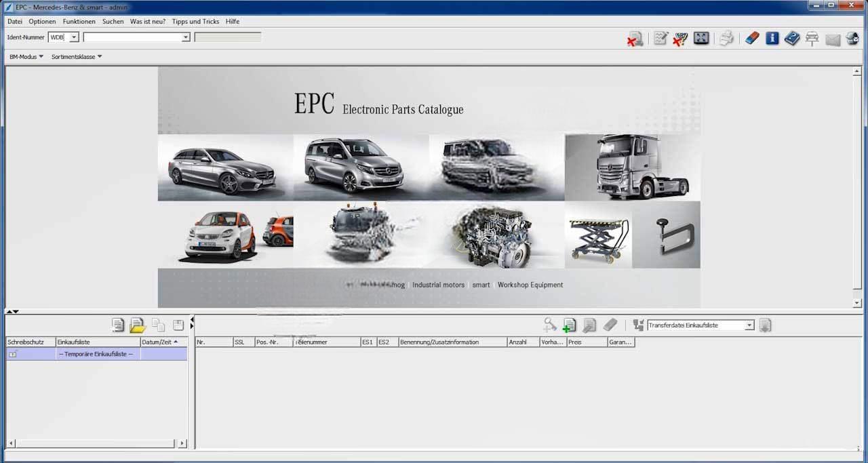Open the Suchen menu
868x463 pixels.
(x=113, y=22)
